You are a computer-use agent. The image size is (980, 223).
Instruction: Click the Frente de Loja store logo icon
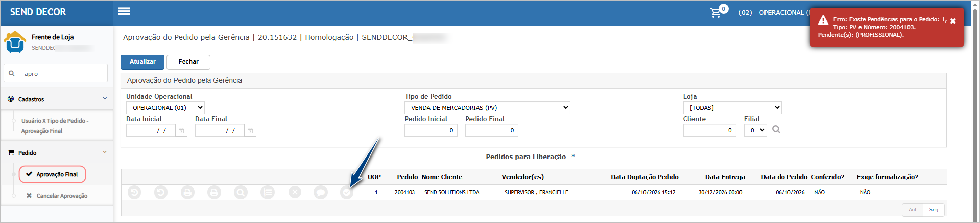pos(15,41)
